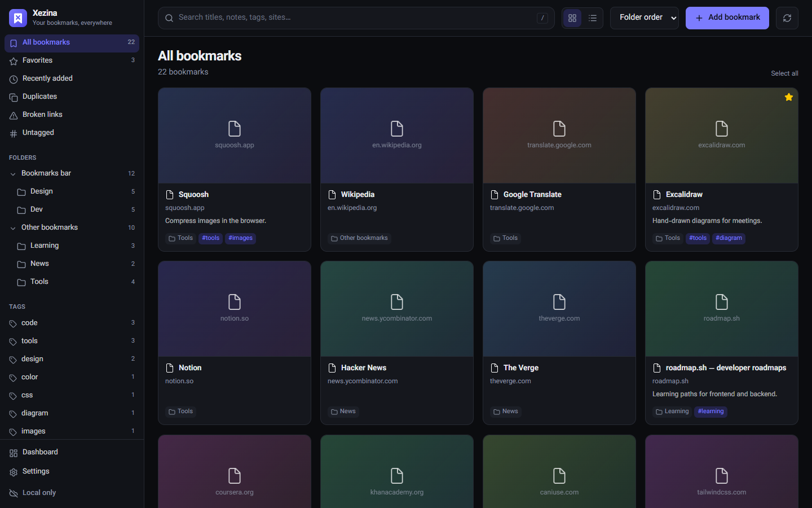Click the Add bookmark button
The width and height of the screenshot is (812, 508).
click(x=727, y=18)
